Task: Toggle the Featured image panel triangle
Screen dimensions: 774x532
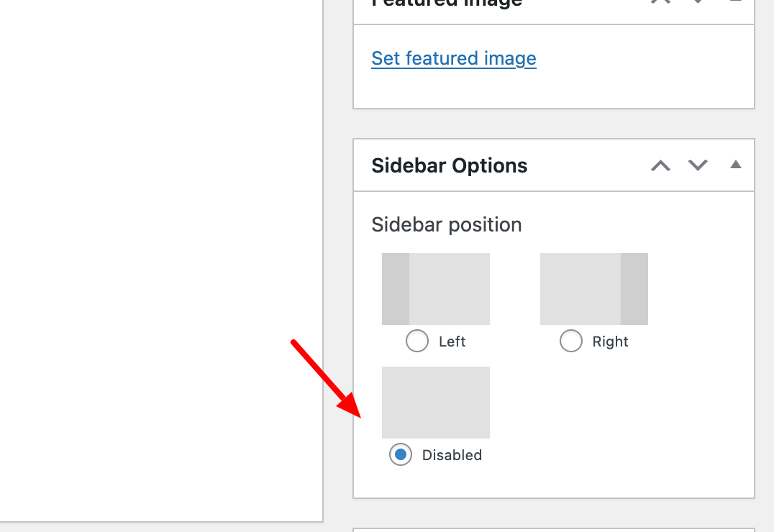Action: (x=735, y=2)
